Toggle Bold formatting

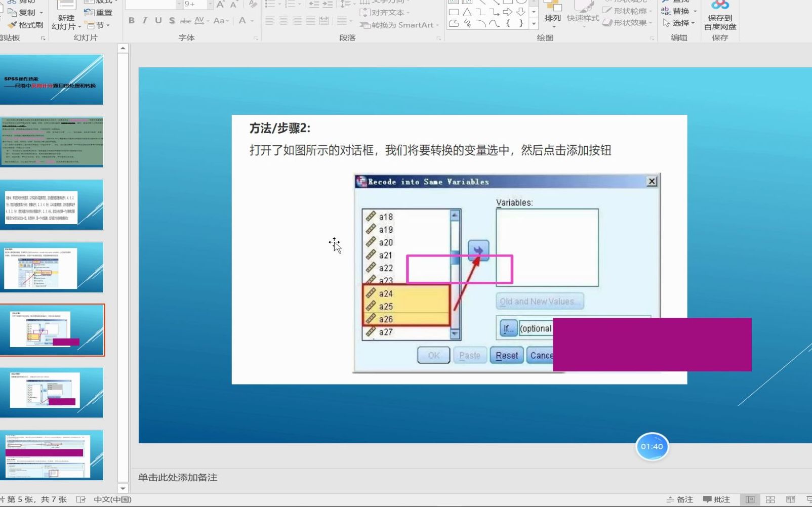click(132, 21)
